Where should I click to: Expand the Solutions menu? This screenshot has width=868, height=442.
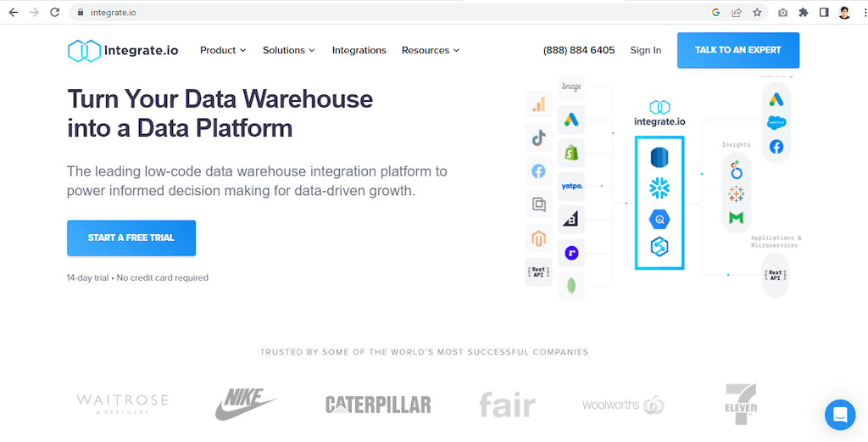pos(289,50)
